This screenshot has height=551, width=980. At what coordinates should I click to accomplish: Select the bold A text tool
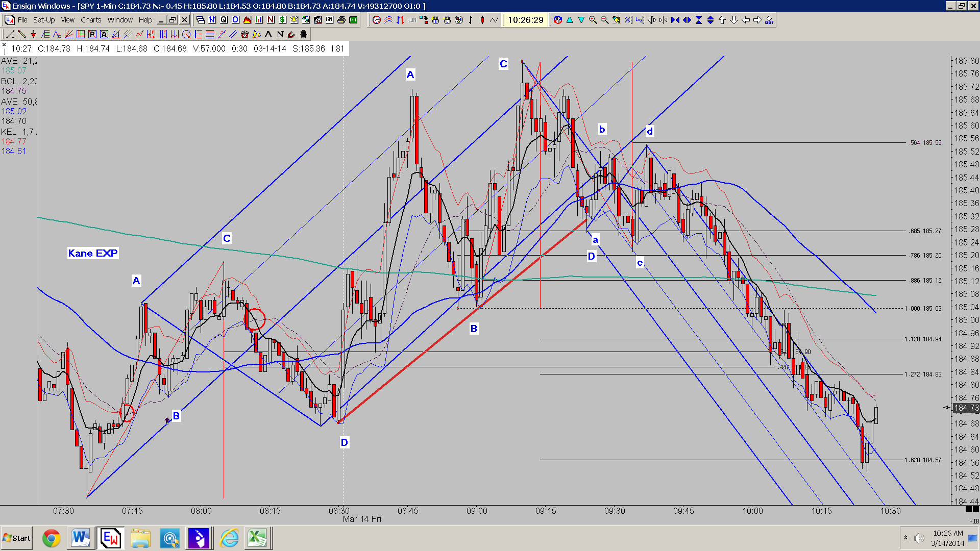(268, 34)
